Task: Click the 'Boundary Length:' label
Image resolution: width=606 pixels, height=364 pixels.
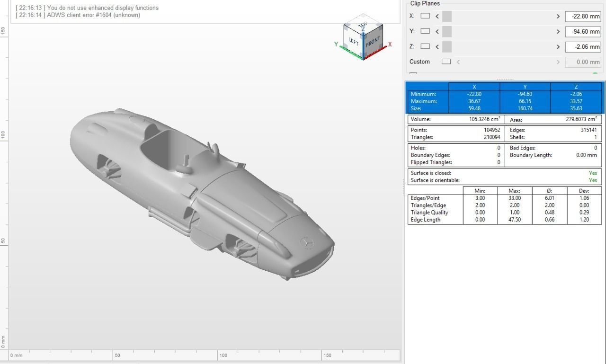Action: coord(531,155)
